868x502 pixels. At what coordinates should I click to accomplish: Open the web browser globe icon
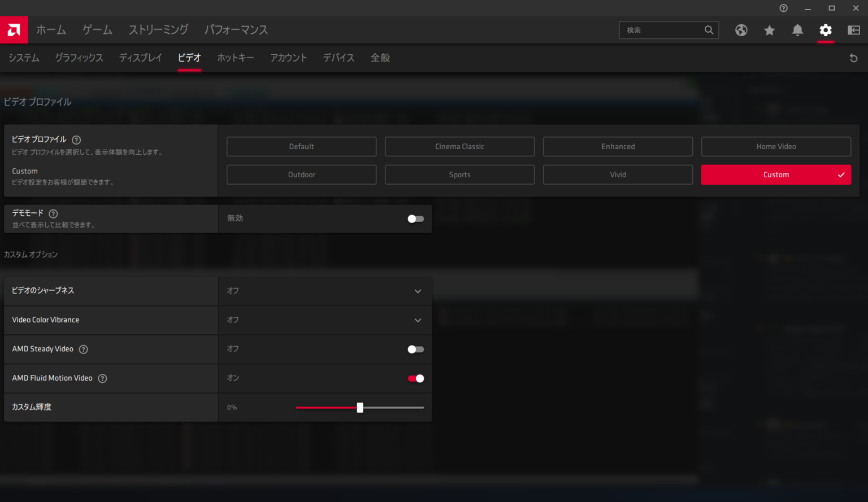point(741,30)
